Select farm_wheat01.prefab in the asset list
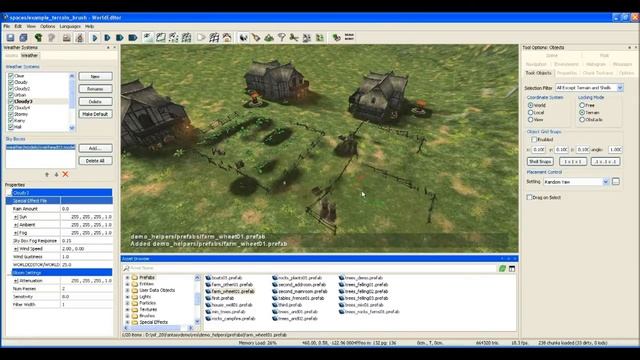Viewport: 640px width, 360px height. pos(230,291)
